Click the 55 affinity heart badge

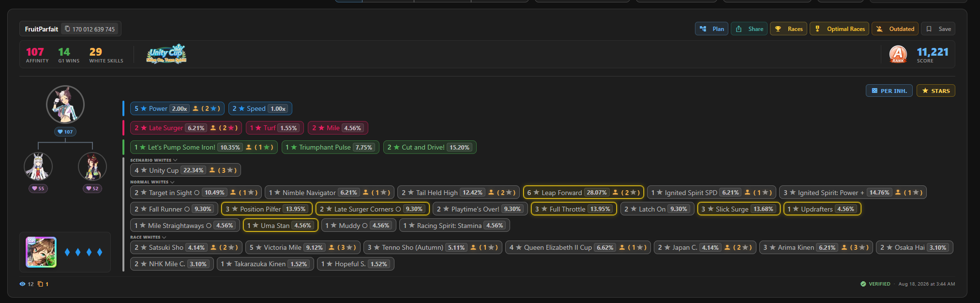click(x=38, y=188)
